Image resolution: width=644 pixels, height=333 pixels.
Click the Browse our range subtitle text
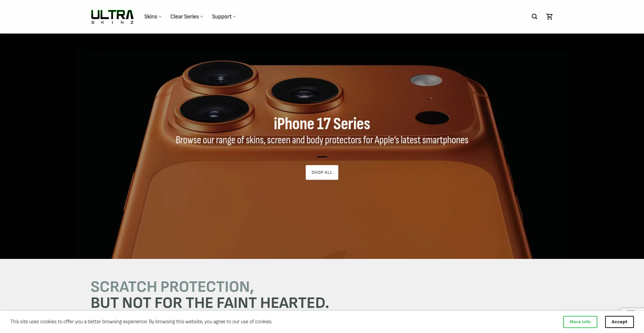[322, 140]
